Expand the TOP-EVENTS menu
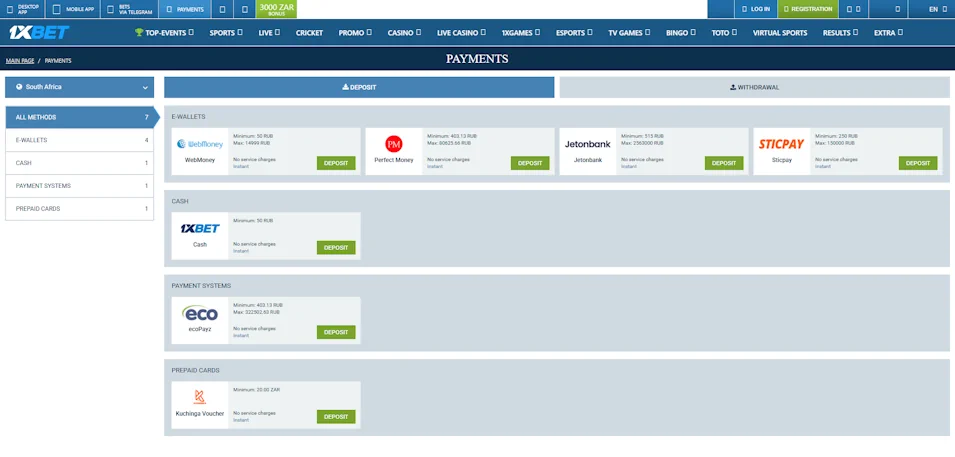 164,33
